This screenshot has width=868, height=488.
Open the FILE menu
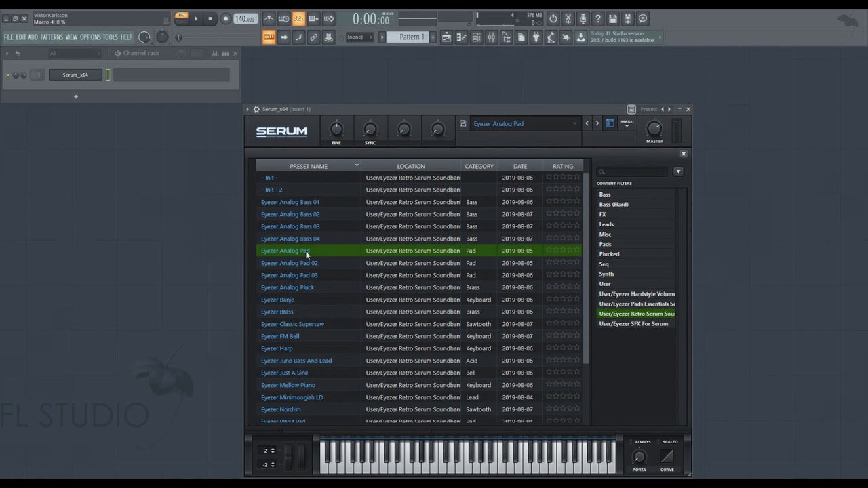[x=9, y=37]
